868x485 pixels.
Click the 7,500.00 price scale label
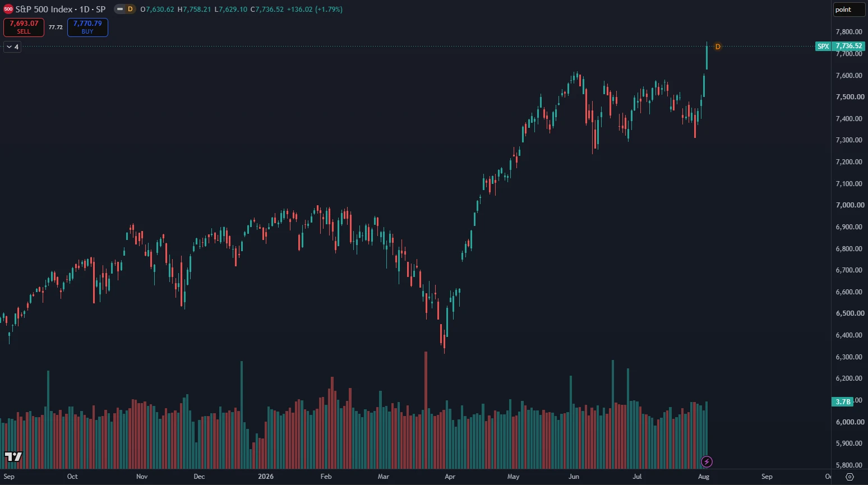point(849,97)
